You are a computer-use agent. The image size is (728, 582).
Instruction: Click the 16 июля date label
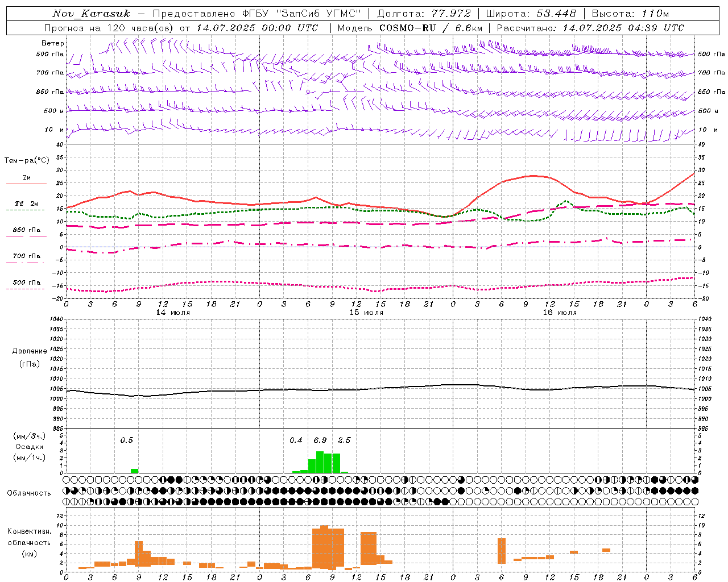[x=560, y=313]
